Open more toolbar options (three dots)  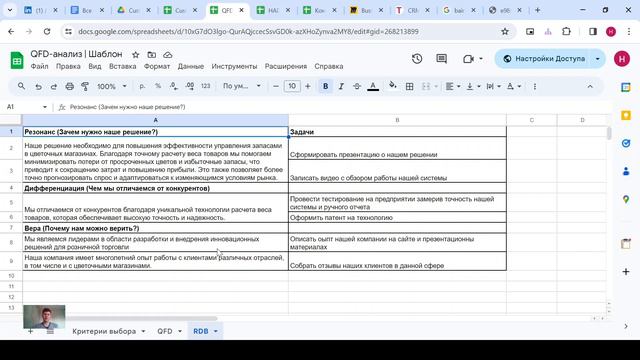(x=535, y=87)
